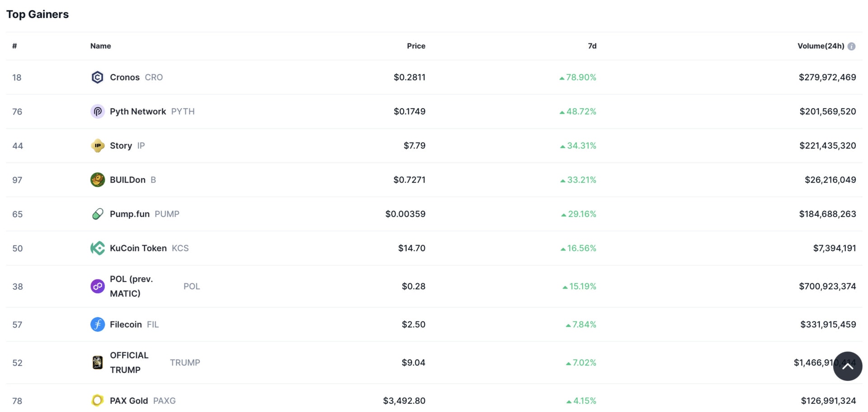Image resolution: width=868 pixels, height=412 pixels.
Task: Click the Filecoin logo icon
Action: [97, 324]
